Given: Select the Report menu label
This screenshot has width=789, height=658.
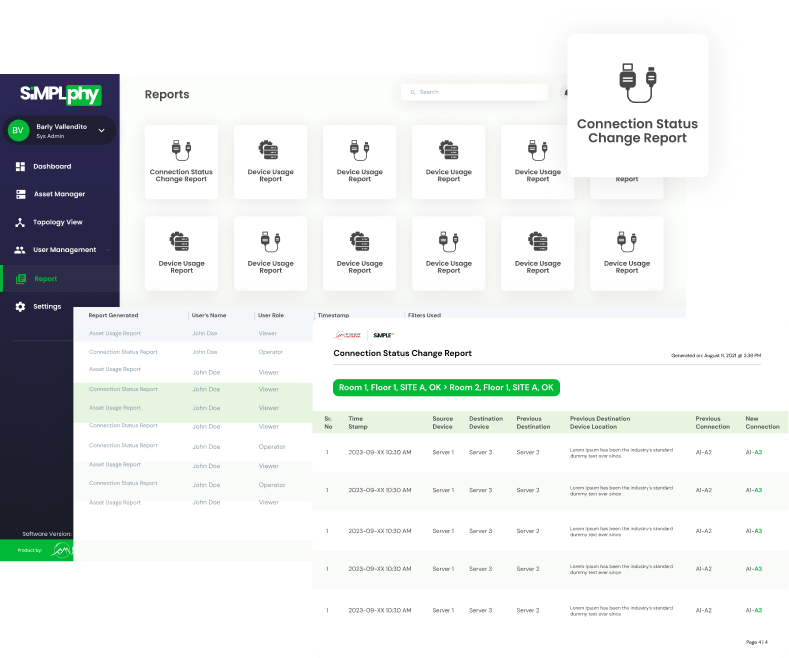Looking at the screenshot, I should click(46, 279).
